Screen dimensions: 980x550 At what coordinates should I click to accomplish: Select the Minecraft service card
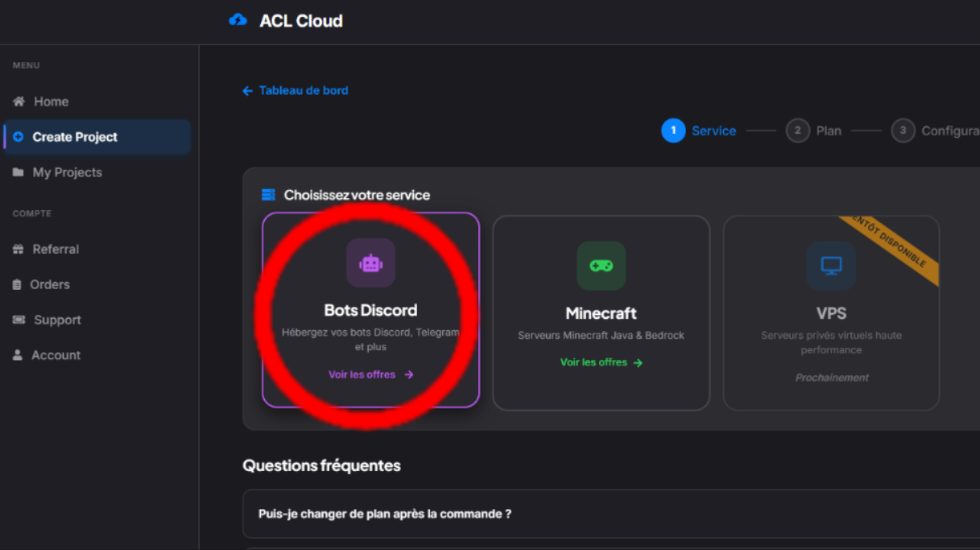pyautogui.click(x=601, y=312)
